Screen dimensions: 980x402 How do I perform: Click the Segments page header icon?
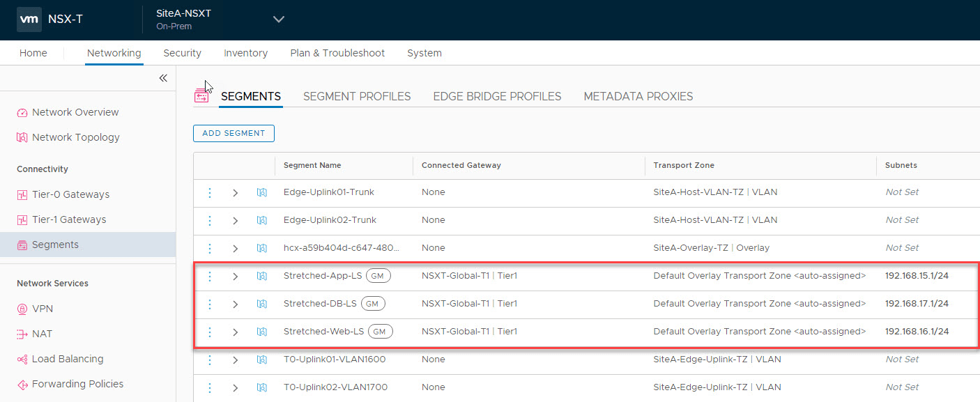click(x=201, y=96)
